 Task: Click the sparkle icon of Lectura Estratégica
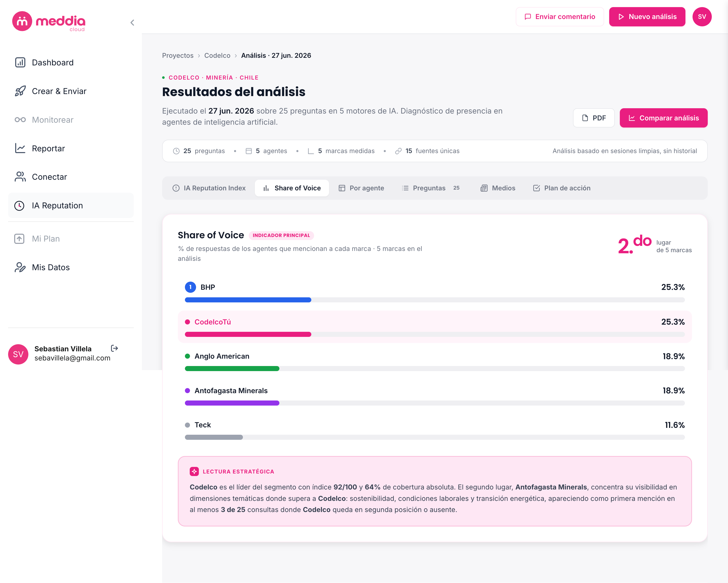pyautogui.click(x=194, y=471)
